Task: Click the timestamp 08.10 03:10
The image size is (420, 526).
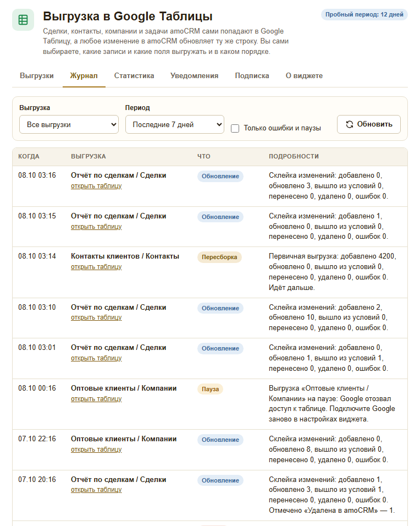Action: (x=37, y=307)
